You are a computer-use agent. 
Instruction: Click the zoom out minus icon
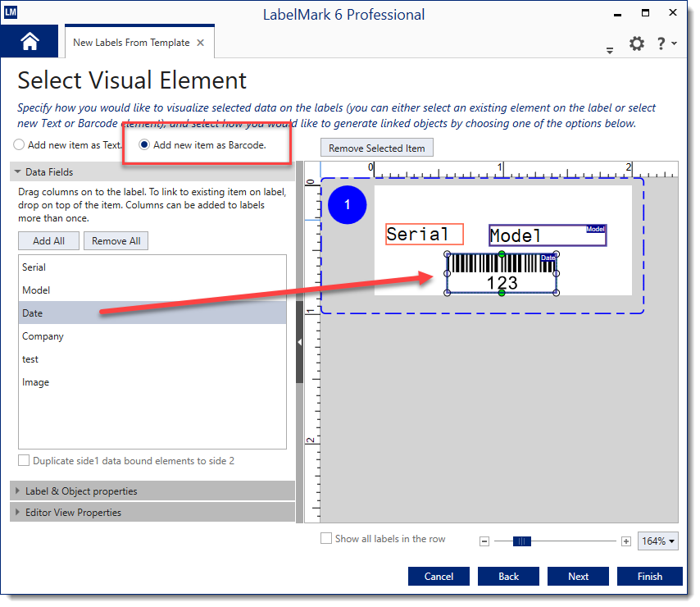click(x=484, y=541)
